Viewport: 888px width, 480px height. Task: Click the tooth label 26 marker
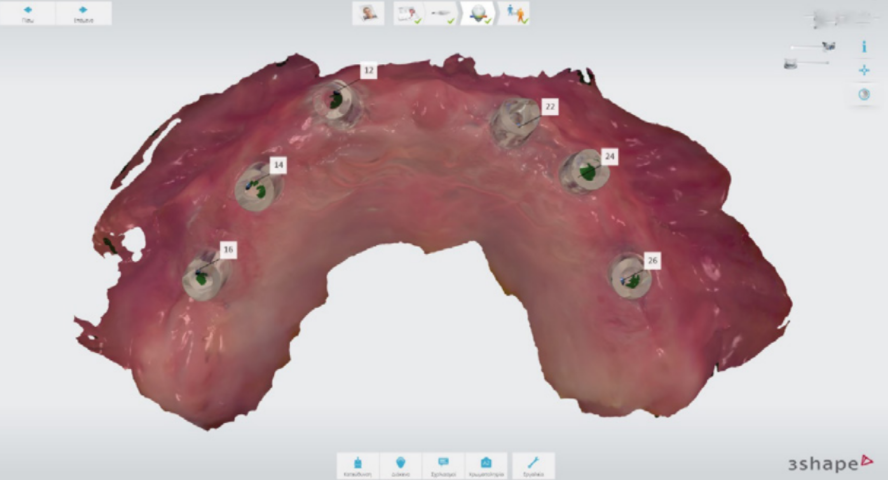point(652,260)
